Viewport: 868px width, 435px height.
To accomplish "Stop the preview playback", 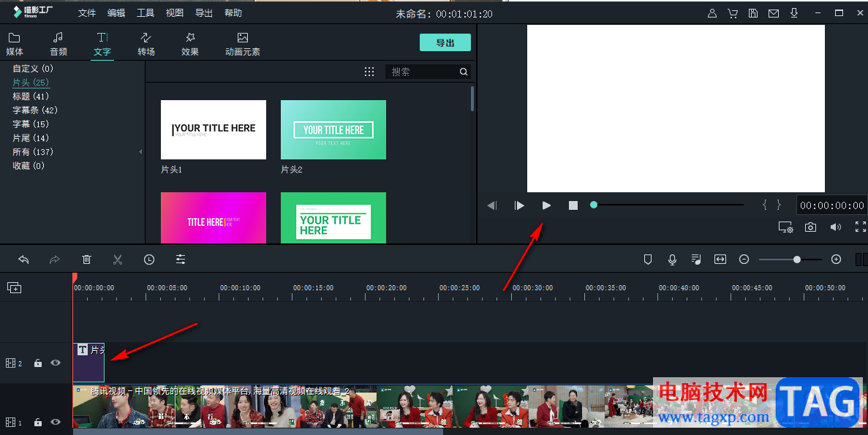I will point(573,205).
